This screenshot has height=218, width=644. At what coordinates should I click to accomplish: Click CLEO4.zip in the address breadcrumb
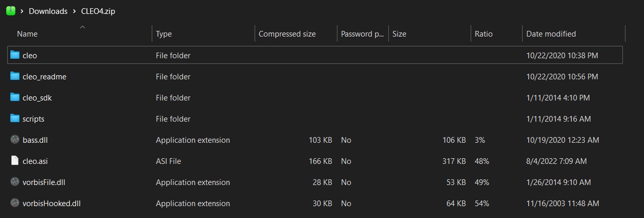(x=98, y=11)
